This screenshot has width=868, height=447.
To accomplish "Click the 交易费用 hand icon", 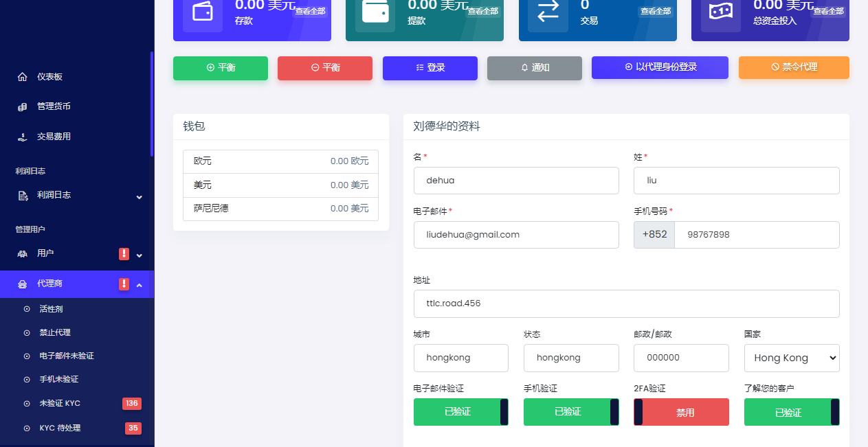I will click(22, 137).
